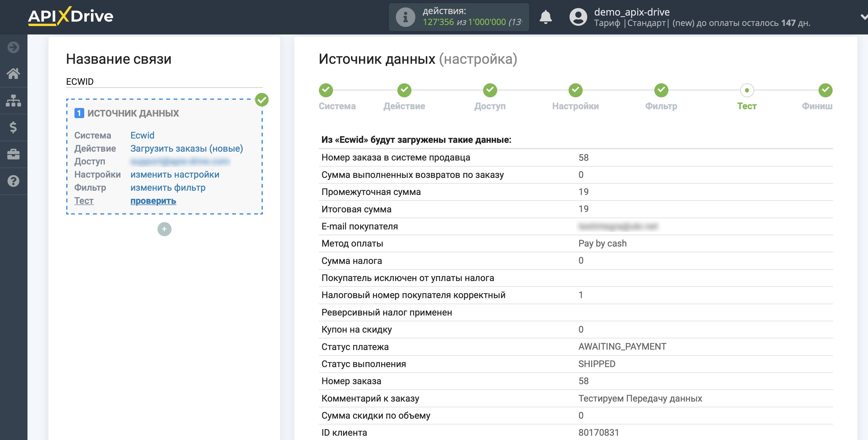This screenshot has width=868, height=440.
Task: Click Загрузить заказы (новые) link
Action: [187, 149]
